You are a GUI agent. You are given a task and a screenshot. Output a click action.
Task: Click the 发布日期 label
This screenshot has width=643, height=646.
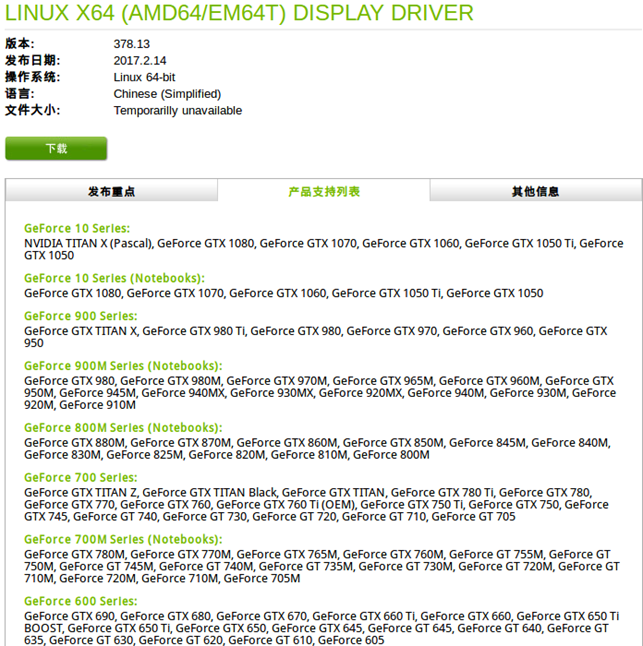33,61
